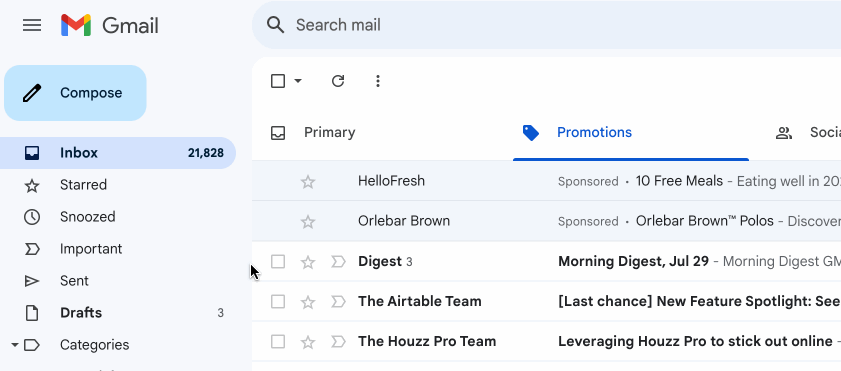Click the Primary tab inbox icon
841x371 pixels.
point(278,133)
